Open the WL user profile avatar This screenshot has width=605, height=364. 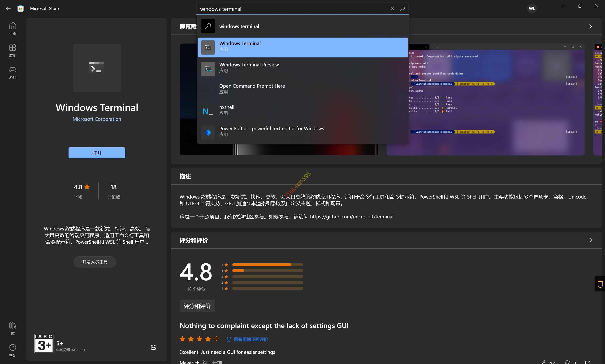(532, 9)
